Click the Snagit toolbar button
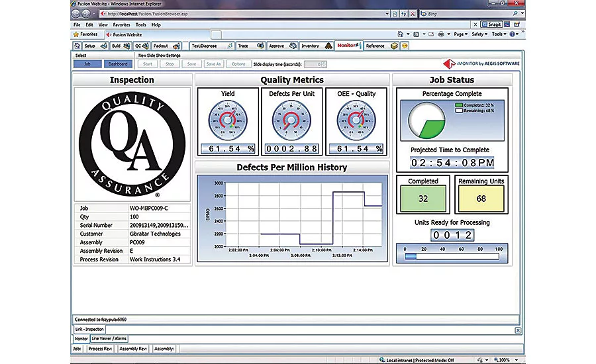Image resolution: width=596 pixels, height=364 pixels. (491, 24)
